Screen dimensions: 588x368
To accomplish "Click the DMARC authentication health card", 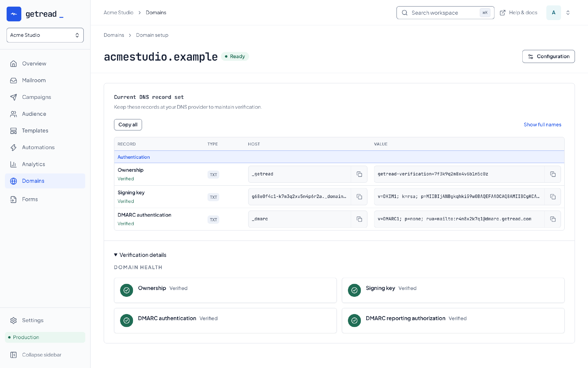I will [x=225, y=321].
